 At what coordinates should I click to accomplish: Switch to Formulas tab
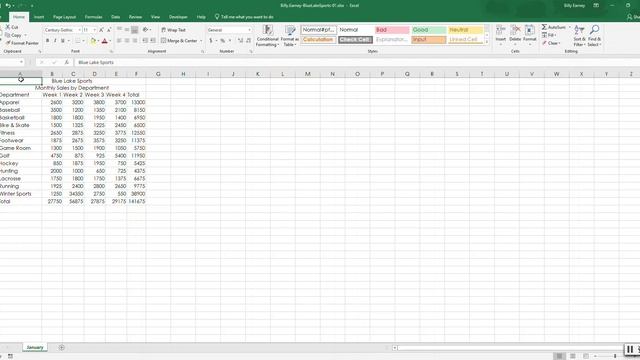93,17
